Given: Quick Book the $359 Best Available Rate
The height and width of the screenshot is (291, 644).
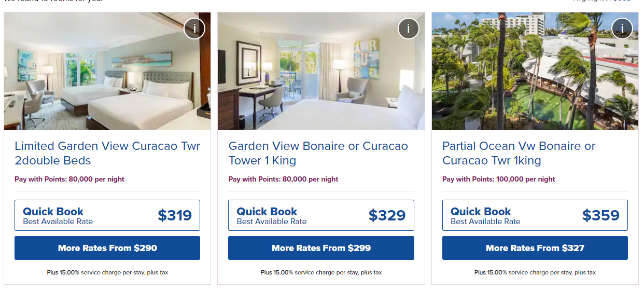Looking at the screenshot, I should tap(535, 215).
